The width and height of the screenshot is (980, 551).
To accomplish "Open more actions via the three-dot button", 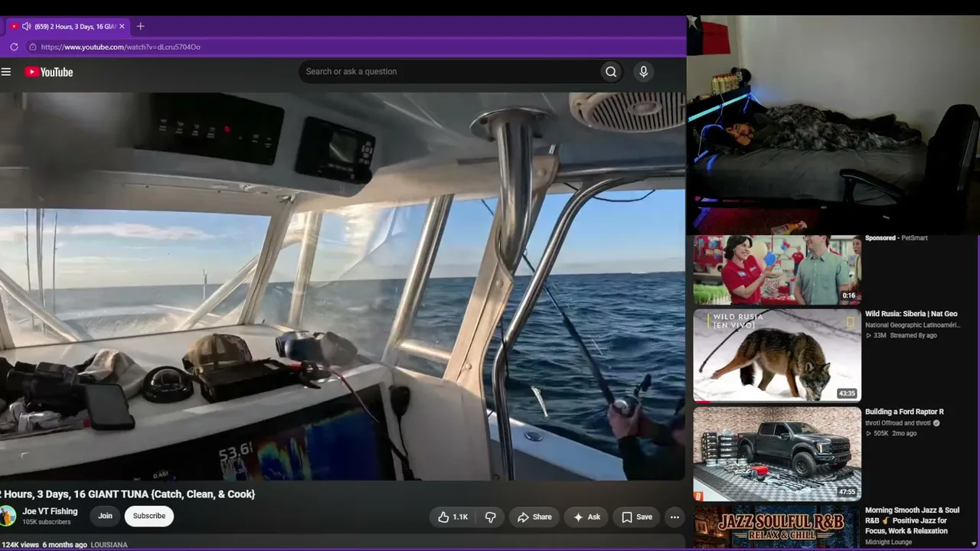I will click(675, 517).
